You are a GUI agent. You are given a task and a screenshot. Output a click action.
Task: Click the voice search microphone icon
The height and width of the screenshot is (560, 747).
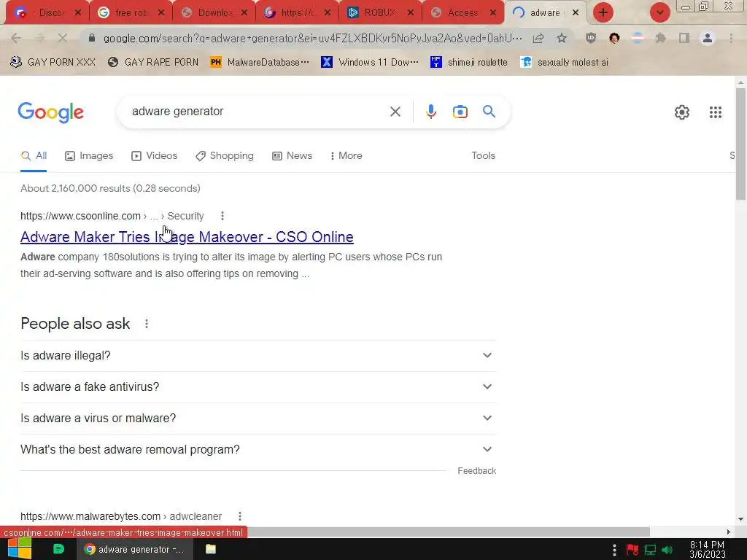(430, 112)
